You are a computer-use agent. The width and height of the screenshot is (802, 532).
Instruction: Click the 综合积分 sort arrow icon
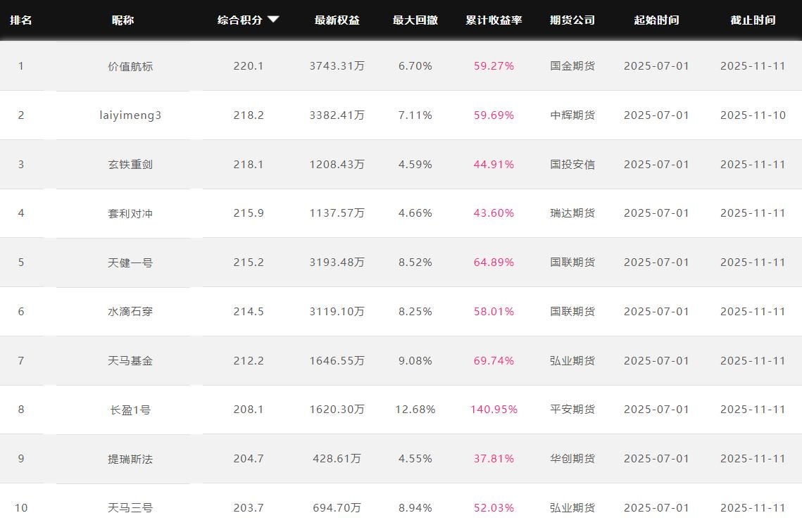coord(273,20)
